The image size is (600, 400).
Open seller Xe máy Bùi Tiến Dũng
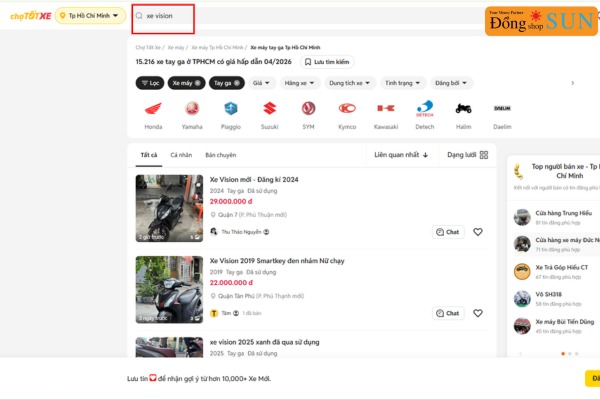[x=564, y=322]
